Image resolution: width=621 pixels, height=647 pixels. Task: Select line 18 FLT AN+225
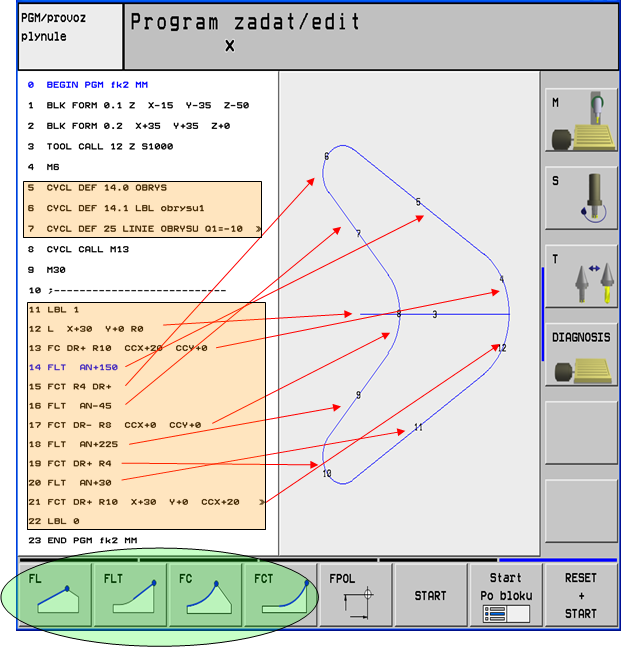point(73,444)
